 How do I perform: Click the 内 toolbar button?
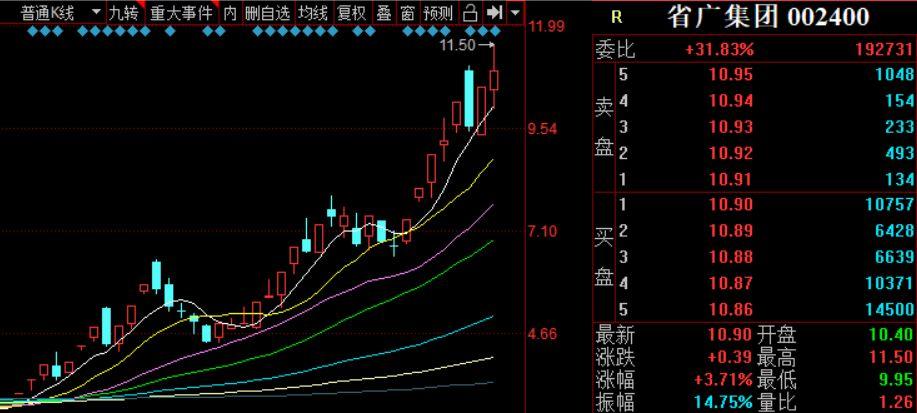point(230,13)
